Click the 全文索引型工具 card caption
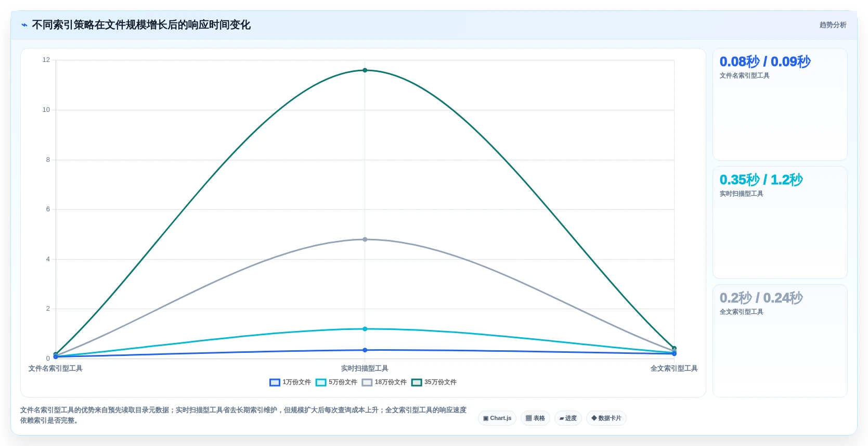This screenshot has height=446, width=868. [x=741, y=312]
